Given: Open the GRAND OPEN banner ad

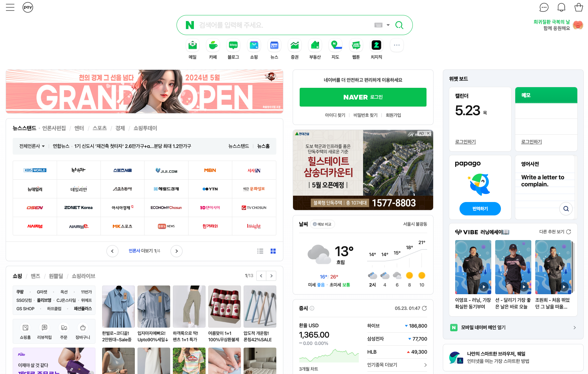Looking at the screenshot, I should click(x=144, y=91).
